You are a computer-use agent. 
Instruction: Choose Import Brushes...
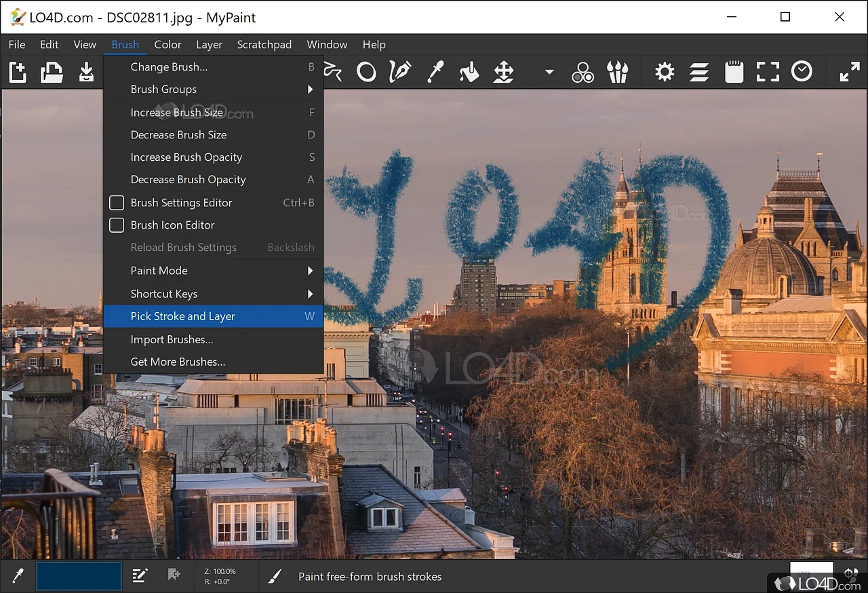(x=213, y=339)
